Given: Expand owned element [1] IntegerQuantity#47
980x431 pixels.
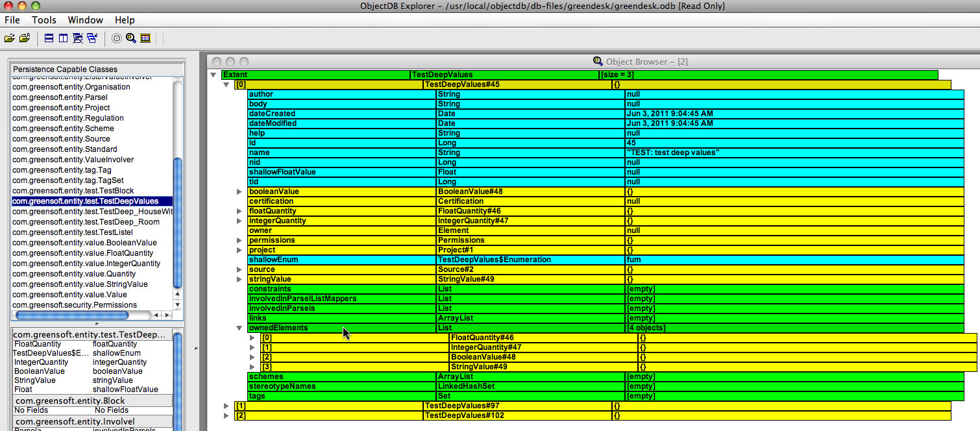Looking at the screenshot, I should (252, 347).
